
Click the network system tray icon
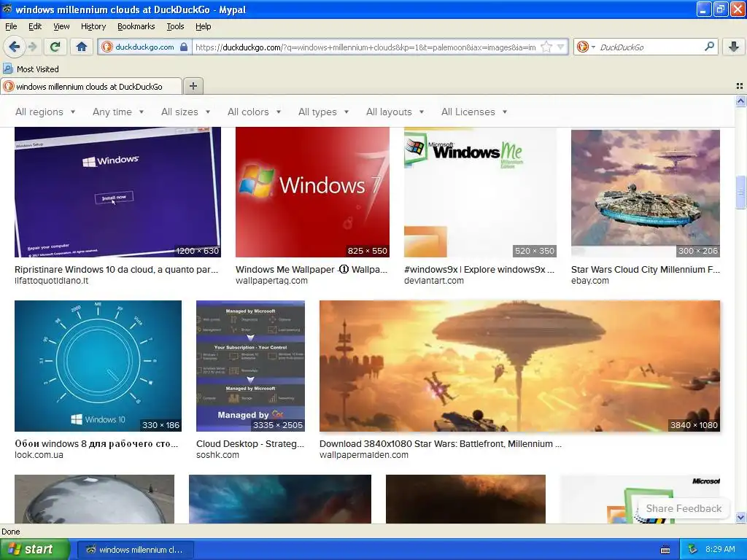tap(693, 550)
